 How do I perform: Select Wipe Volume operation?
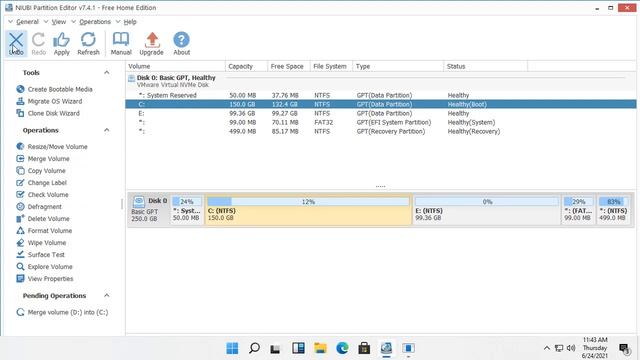pyautogui.click(x=41, y=242)
